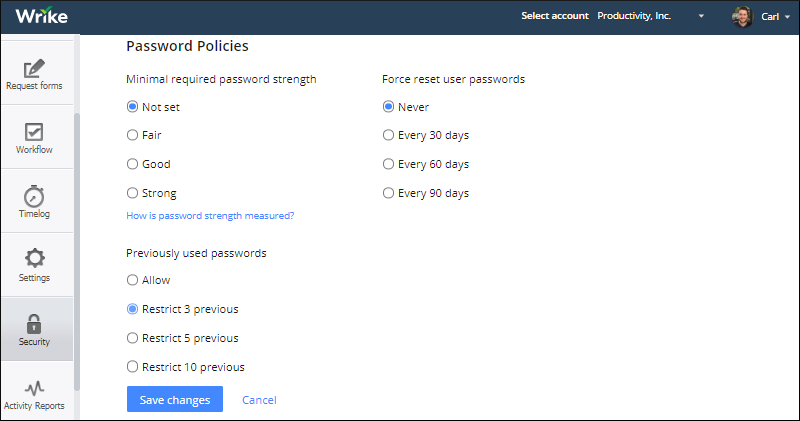Image resolution: width=800 pixels, height=421 pixels.
Task: Click the Wrike logo
Action: click(x=41, y=16)
